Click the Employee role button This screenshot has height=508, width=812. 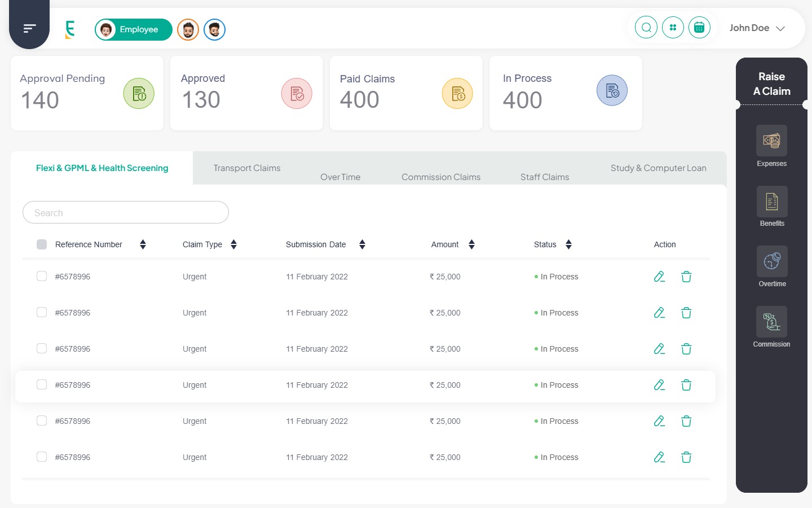point(134,29)
